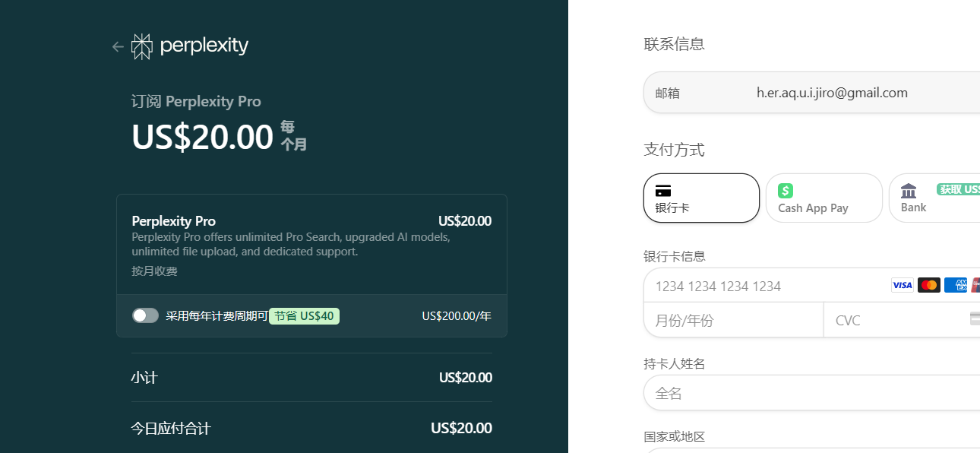Click the 联系信息 section heading
Screen dimensions: 980x453
674,44
